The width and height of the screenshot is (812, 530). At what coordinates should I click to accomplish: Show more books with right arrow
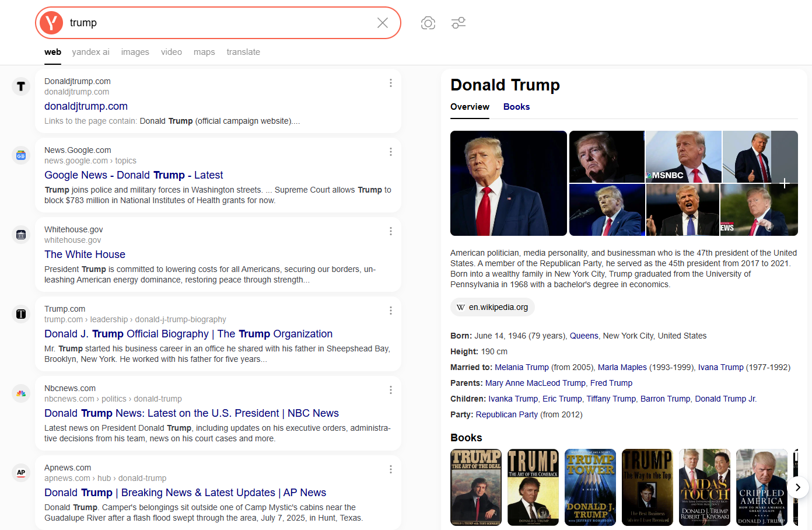click(x=798, y=487)
